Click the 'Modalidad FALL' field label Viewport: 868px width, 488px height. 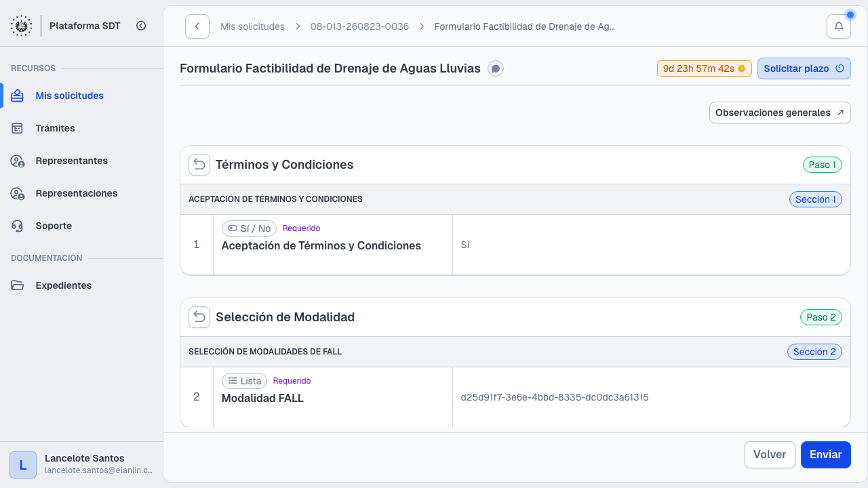262,398
